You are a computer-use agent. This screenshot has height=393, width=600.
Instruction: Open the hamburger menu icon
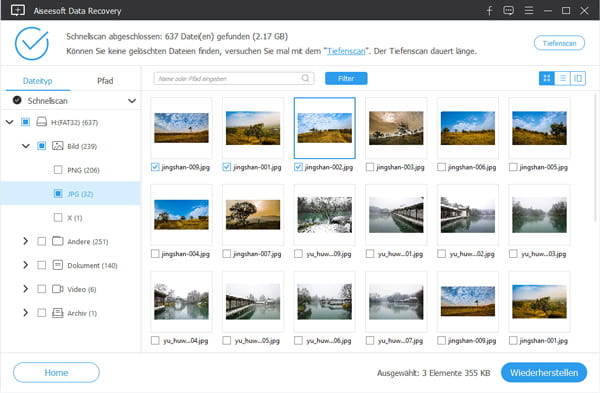[529, 11]
